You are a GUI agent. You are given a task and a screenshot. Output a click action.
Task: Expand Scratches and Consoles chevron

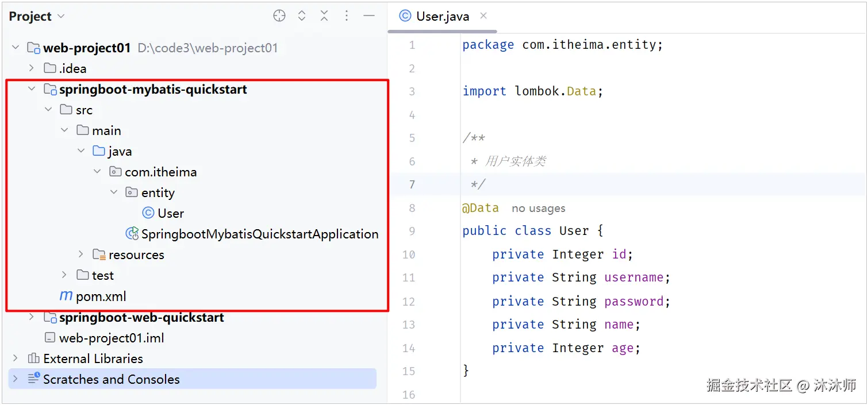pyautogui.click(x=16, y=379)
